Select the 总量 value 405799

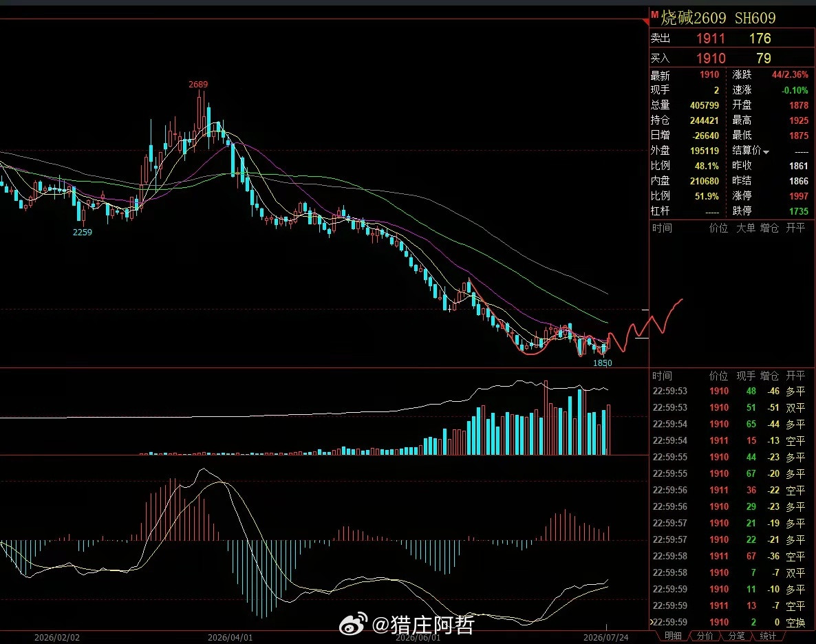point(704,105)
